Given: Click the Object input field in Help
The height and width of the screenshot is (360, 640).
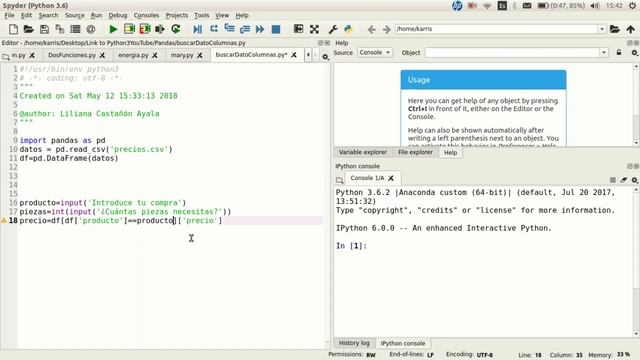Looking at the screenshot, I should point(512,52).
